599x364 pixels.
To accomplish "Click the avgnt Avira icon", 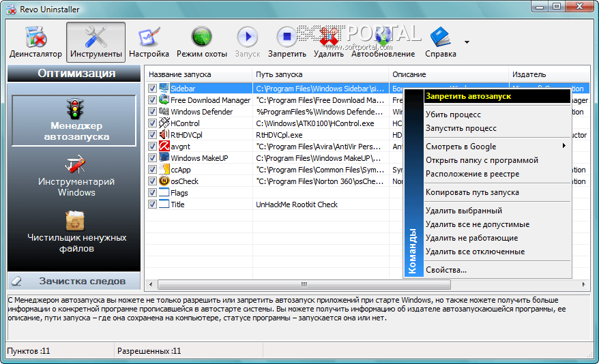I will coord(164,146).
